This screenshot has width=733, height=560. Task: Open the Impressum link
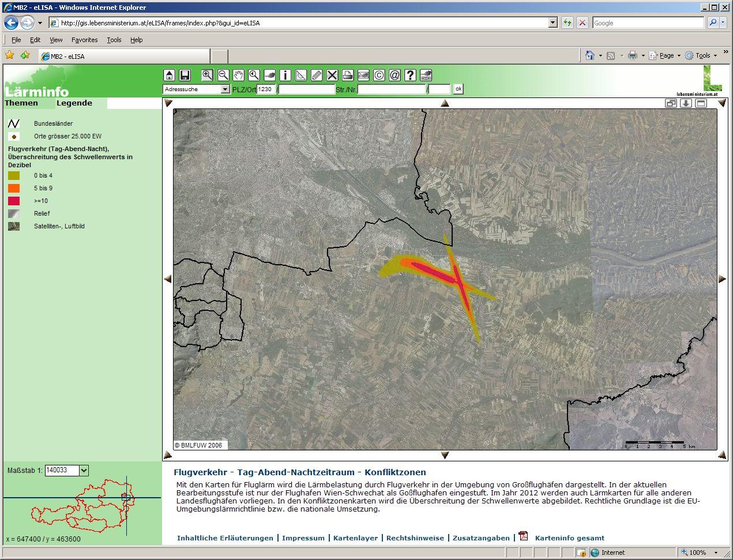coord(303,538)
